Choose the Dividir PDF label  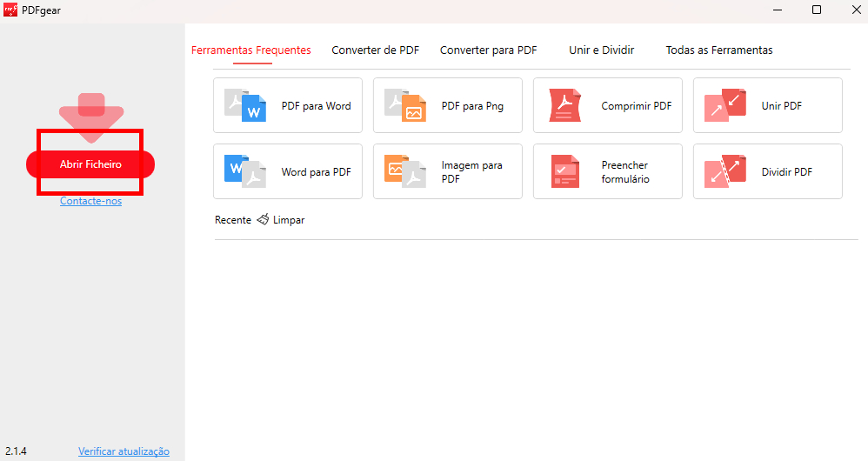coord(786,172)
